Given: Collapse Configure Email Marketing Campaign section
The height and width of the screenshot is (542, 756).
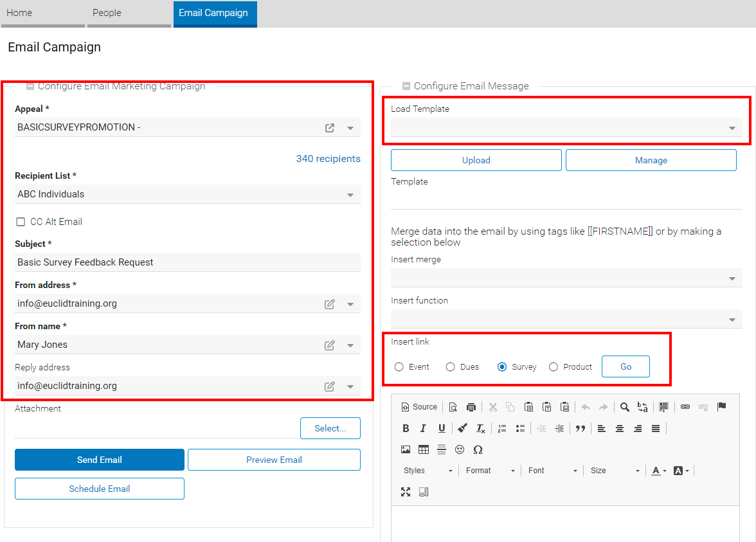Looking at the screenshot, I should click(30, 86).
